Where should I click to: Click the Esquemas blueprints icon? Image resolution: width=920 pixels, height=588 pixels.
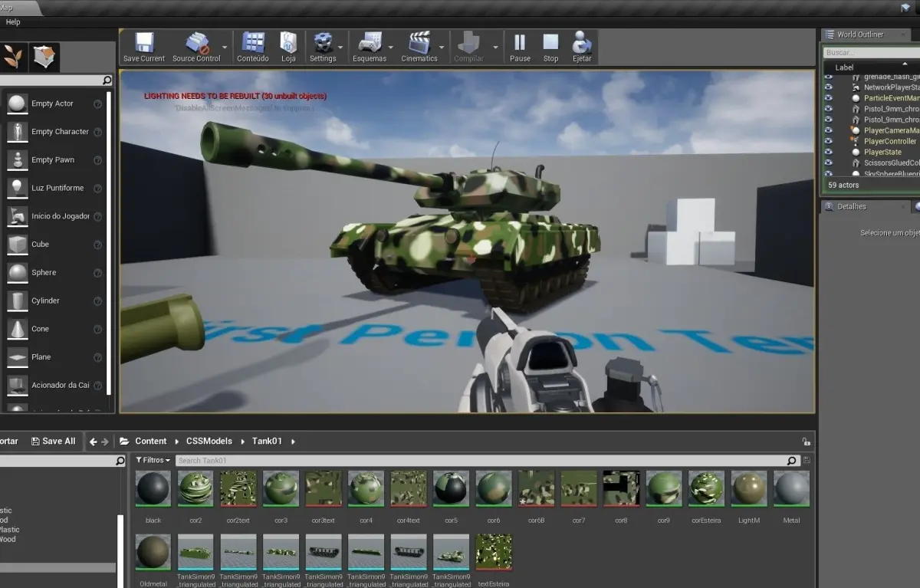pyautogui.click(x=370, y=47)
